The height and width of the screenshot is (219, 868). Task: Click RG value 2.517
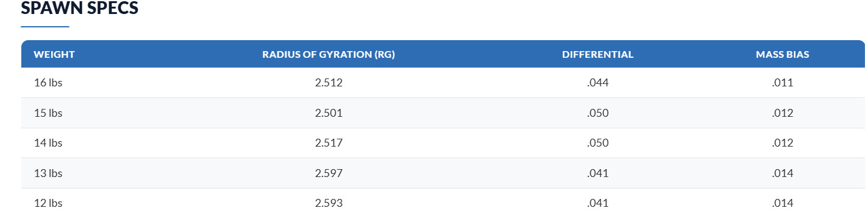pyautogui.click(x=329, y=143)
